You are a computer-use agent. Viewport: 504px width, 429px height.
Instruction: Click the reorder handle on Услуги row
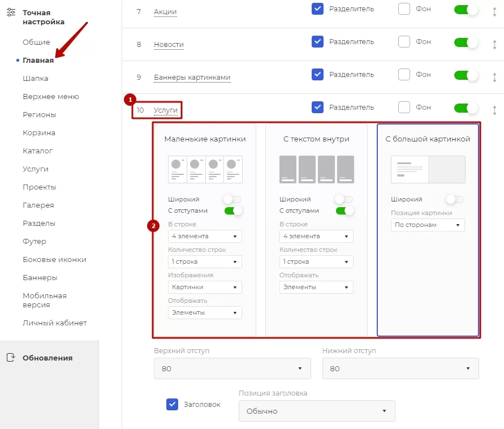[x=494, y=110]
